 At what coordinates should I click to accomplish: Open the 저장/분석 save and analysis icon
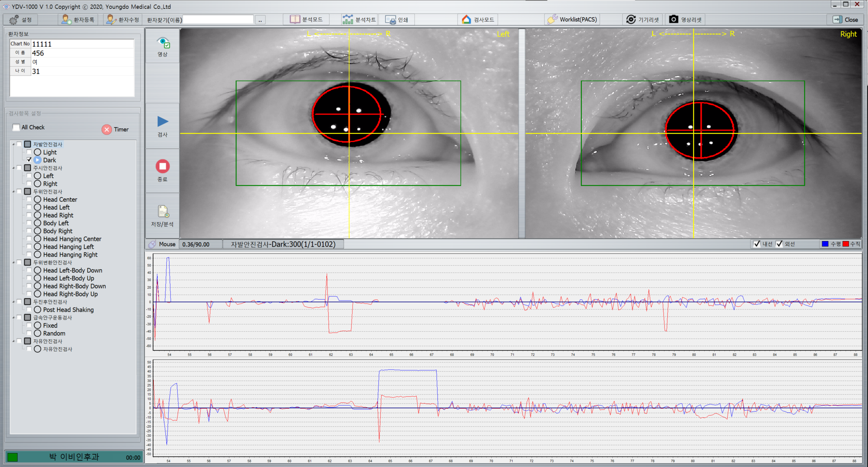tap(163, 212)
